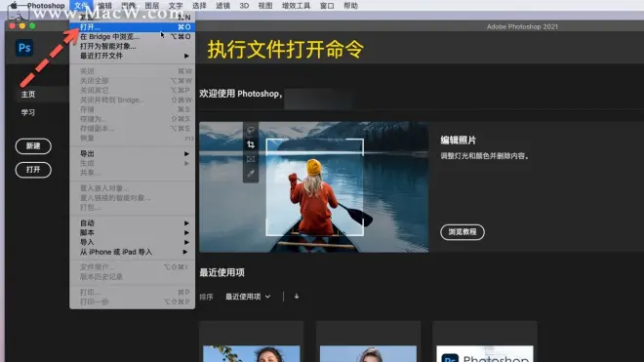
Task: Choose 打开... in the File menu
Action: (133, 27)
